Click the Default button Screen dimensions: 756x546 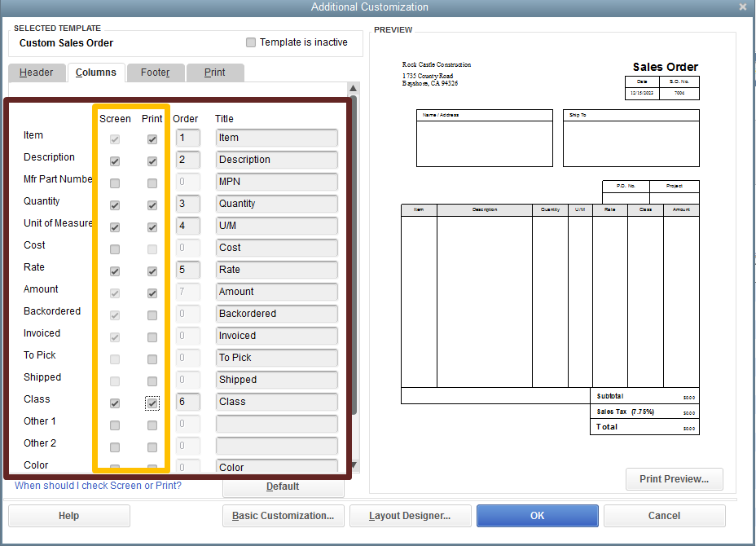[283, 487]
